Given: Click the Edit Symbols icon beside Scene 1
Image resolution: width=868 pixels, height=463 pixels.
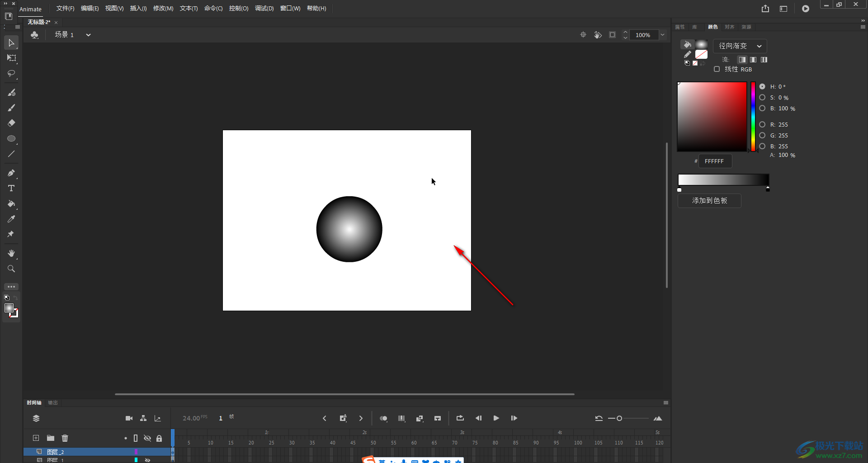Looking at the screenshot, I should point(34,35).
